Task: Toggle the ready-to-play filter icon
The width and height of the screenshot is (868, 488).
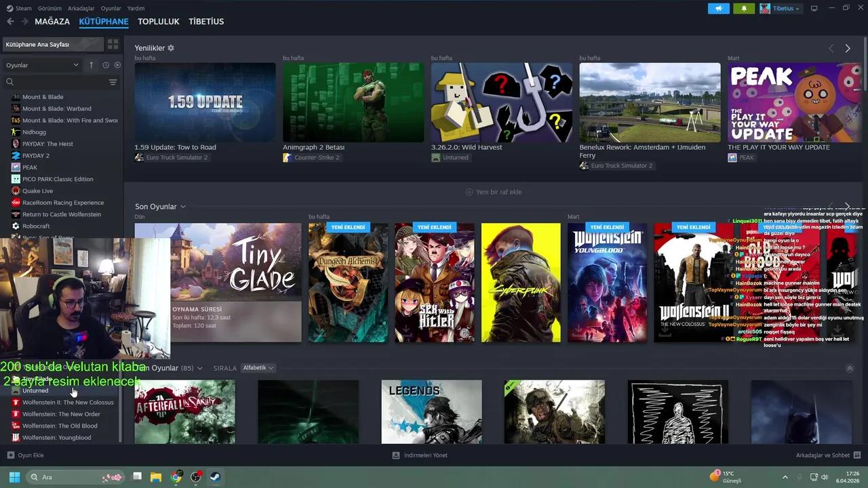Action: (117, 65)
